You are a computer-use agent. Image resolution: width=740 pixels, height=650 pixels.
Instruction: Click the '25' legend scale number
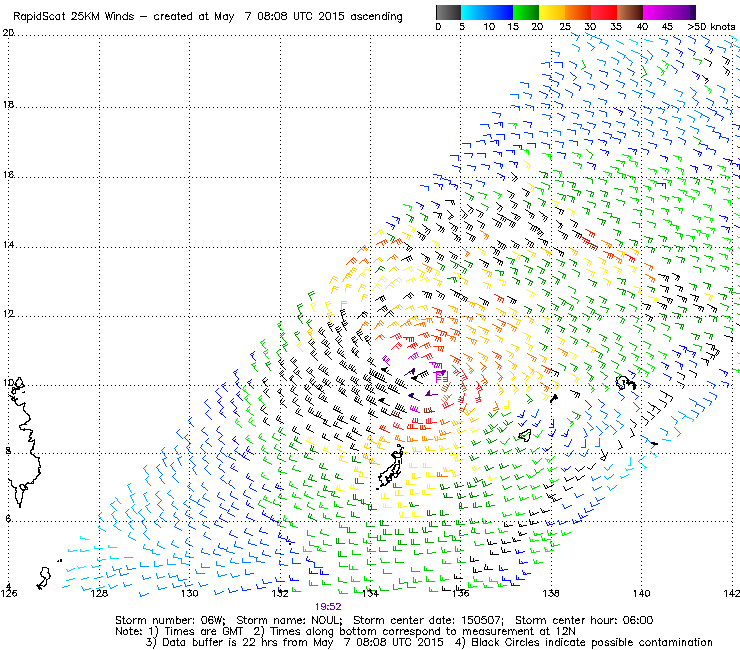[565, 27]
